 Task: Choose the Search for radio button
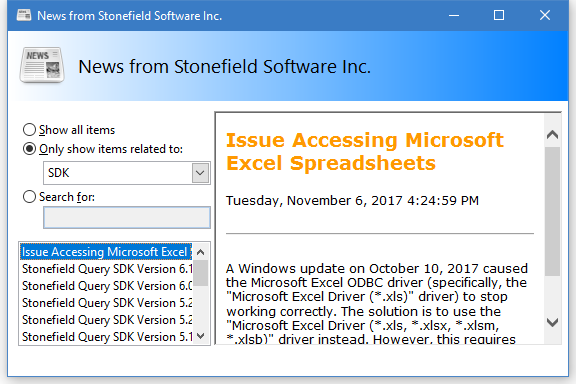pos(29,197)
